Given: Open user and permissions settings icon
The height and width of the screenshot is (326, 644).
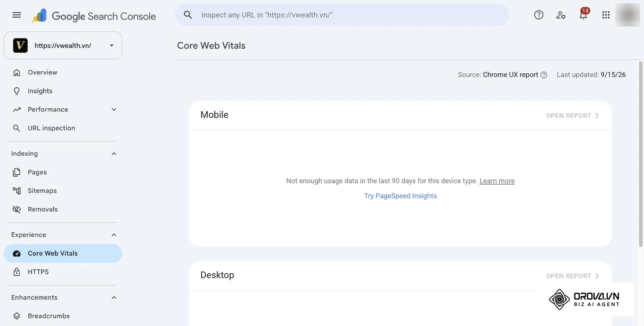Looking at the screenshot, I should pyautogui.click(x=561, y=15).
